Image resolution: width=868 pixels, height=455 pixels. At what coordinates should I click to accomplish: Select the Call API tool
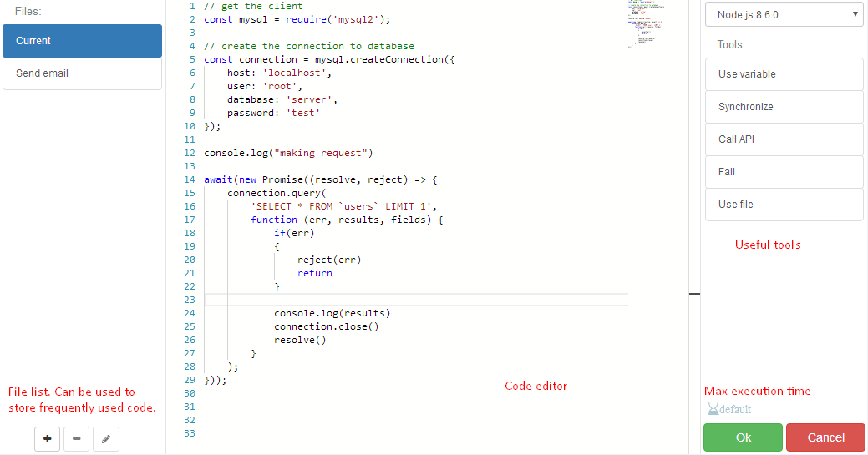(784, 139)
